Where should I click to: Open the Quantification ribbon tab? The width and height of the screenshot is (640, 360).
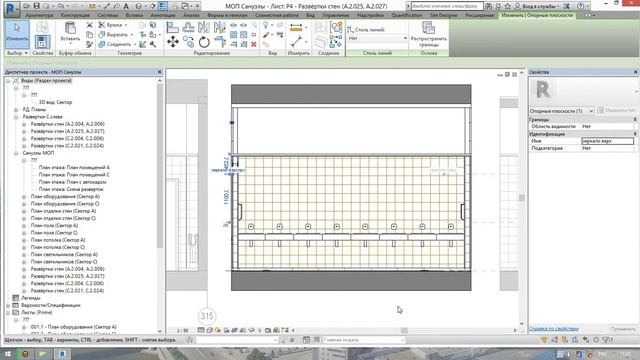[x=407, y=15]
